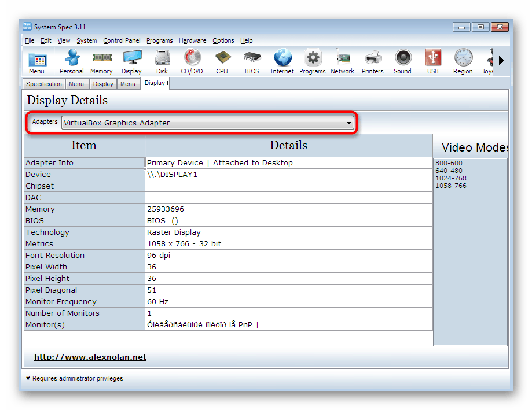Open the View menu
This screenshot has width=532, height=410.
pyautogui.click(x=64, y=40)
